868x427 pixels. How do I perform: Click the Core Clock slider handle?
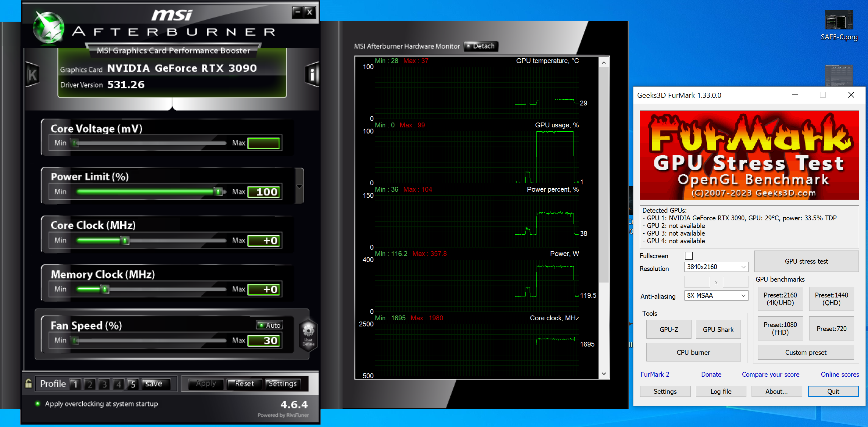125,240
